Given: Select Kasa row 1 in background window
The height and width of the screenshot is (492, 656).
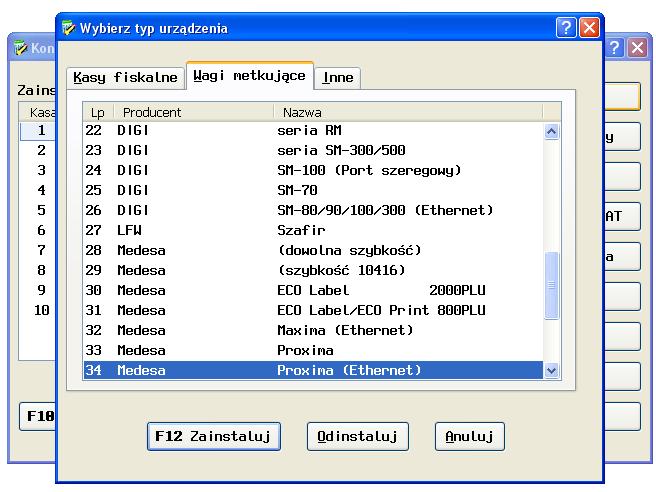Looking at the screenshot, I should [x=38, y=131].
